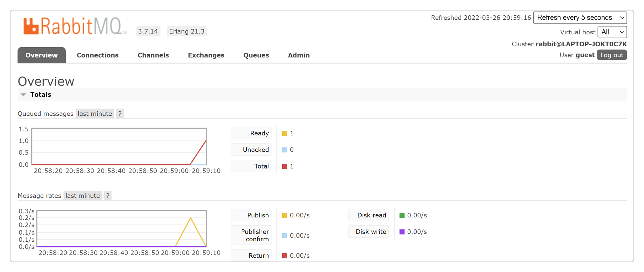
Task: Open the refresh interval dropdown
Action: tap(580, 18)
